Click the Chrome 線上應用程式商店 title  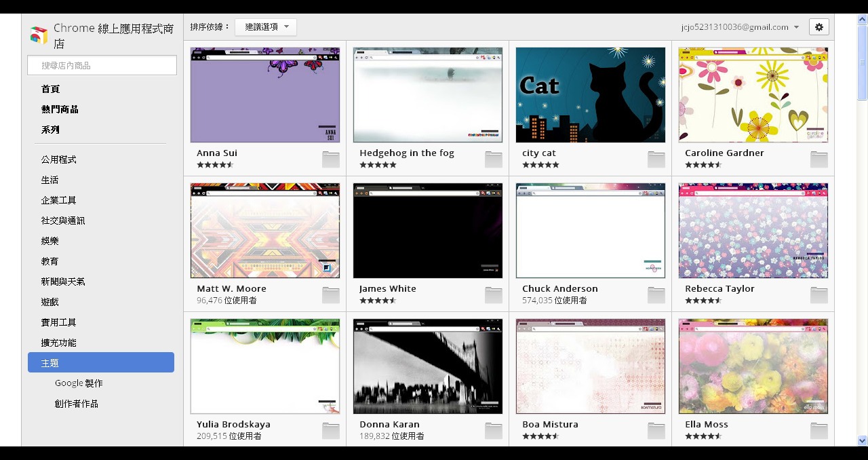(114, 36)
